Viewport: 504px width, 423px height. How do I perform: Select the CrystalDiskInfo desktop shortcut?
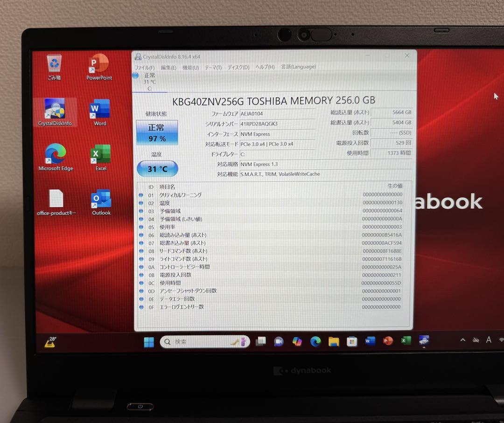[55, 112]
